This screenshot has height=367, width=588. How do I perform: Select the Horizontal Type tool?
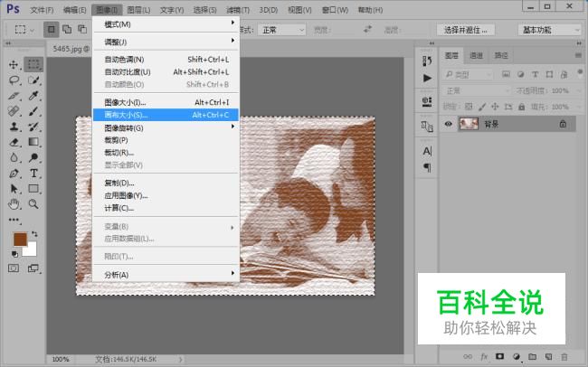point(33,174)
